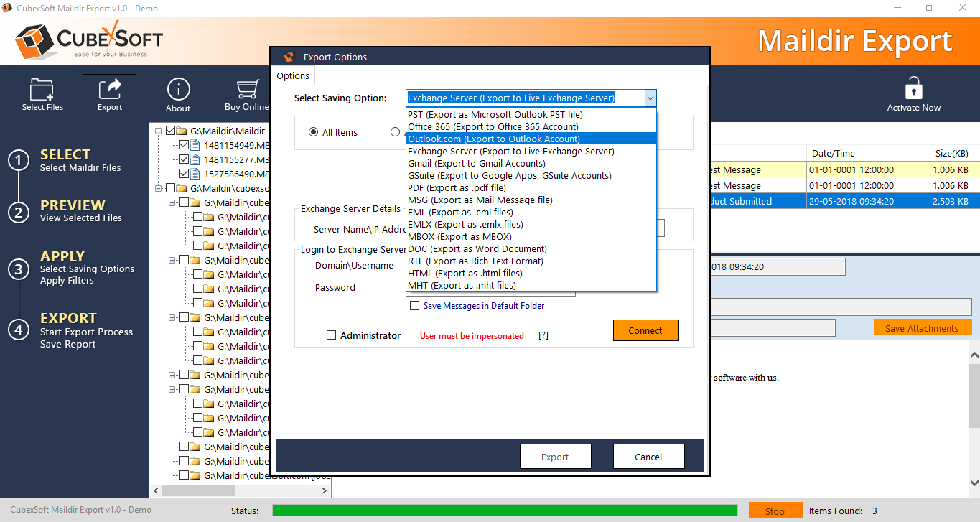
Task: Click the Activate Now padlock icon
Action: [x=913, y=89]
